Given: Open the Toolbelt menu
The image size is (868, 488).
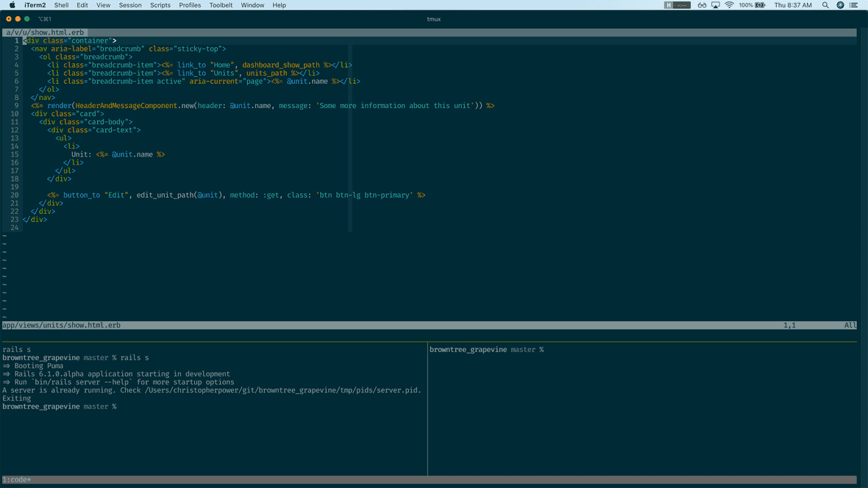Looking at the screenshot, I should (x=221, y=5).
